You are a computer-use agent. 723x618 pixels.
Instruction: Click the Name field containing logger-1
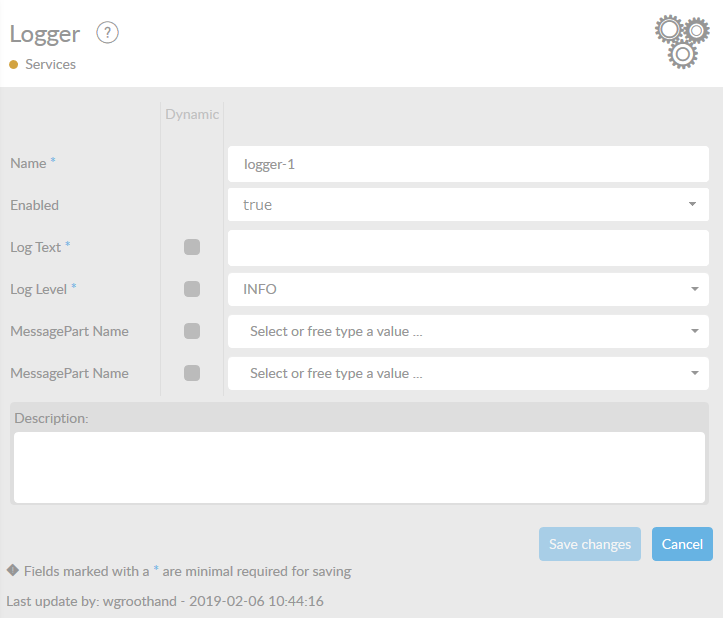pos(468,164)
